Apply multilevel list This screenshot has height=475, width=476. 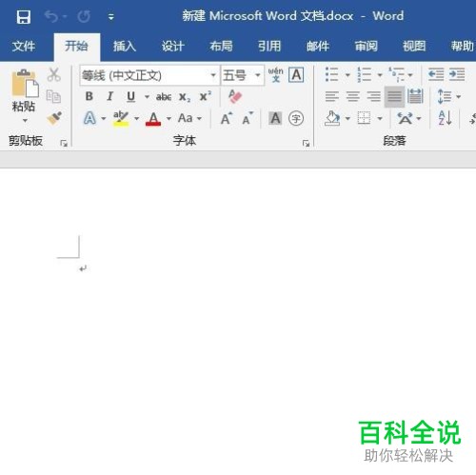pyautogui.click(x=397, y=75)
